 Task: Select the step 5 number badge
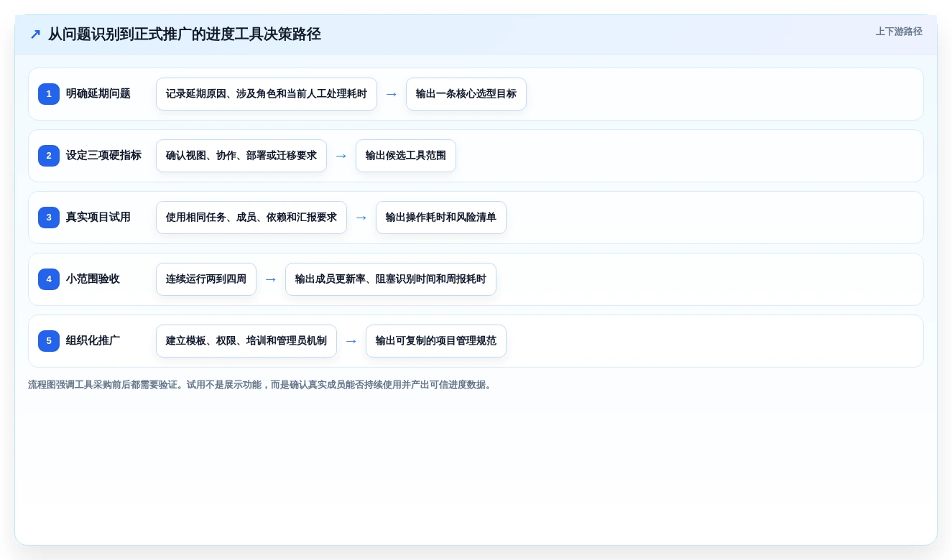pyautogui.click(x=49, y=341)
